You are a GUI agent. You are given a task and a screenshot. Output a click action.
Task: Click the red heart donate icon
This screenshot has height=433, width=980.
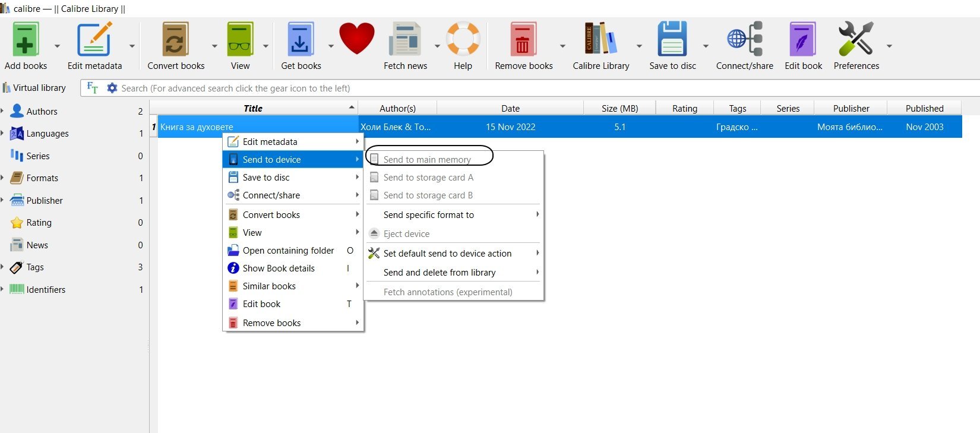pos(357,39)
